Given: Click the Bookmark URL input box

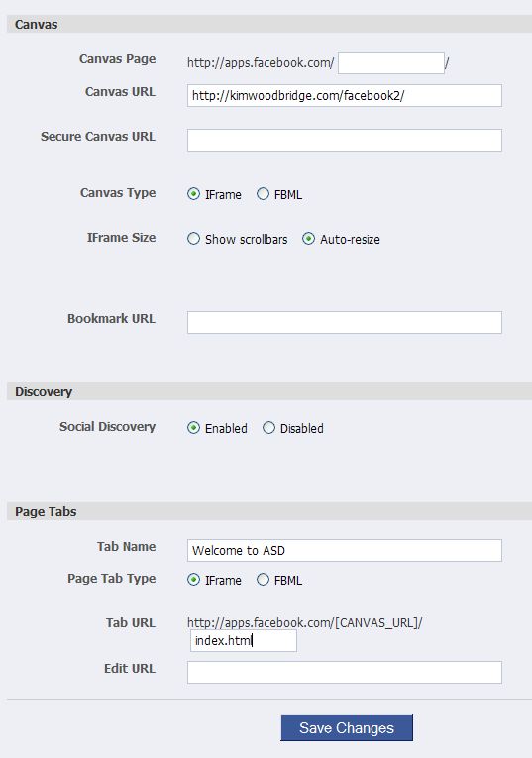Looking at the screenshot, I should click(345, 322).
